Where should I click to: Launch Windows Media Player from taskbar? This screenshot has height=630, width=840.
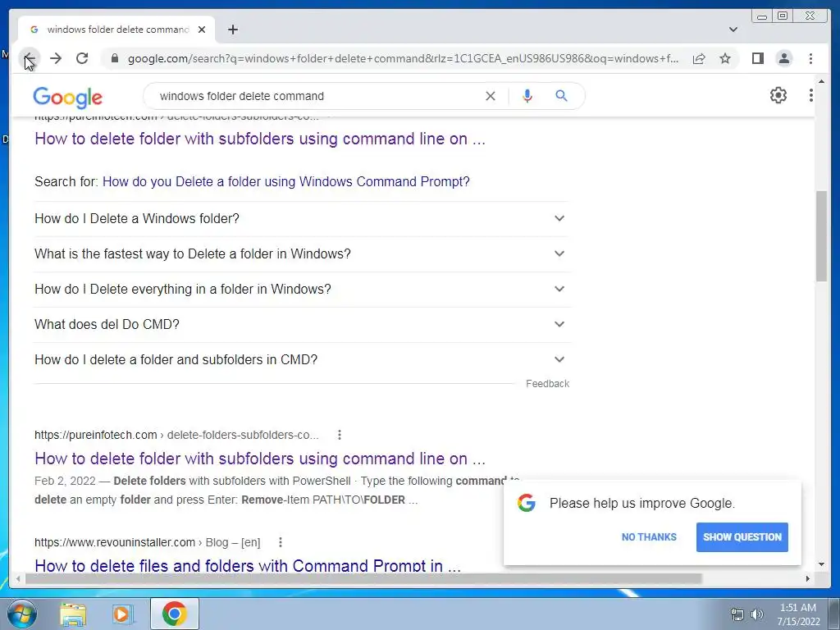coord(121,614)
